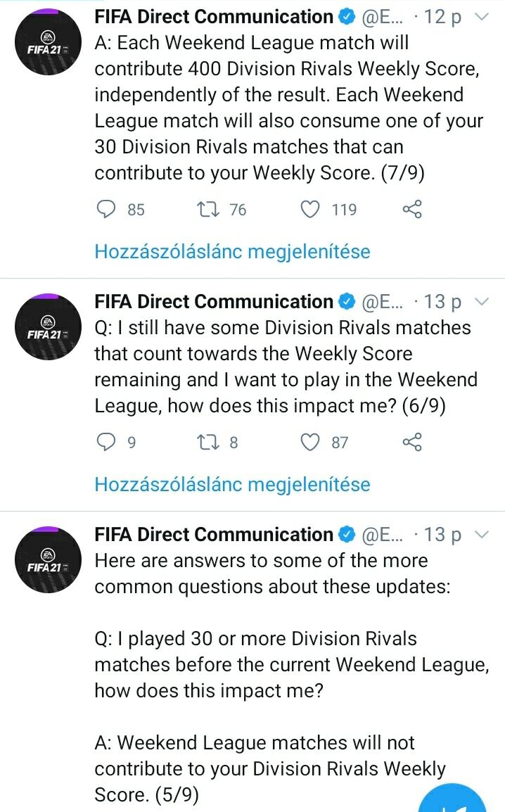Share the (7/9) tweet
505x812 pixels.
tap(412, 209)
